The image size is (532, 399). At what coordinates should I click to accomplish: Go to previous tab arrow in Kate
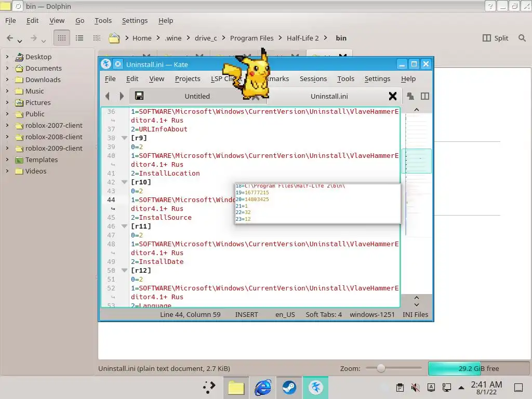[x=108, y=96]
